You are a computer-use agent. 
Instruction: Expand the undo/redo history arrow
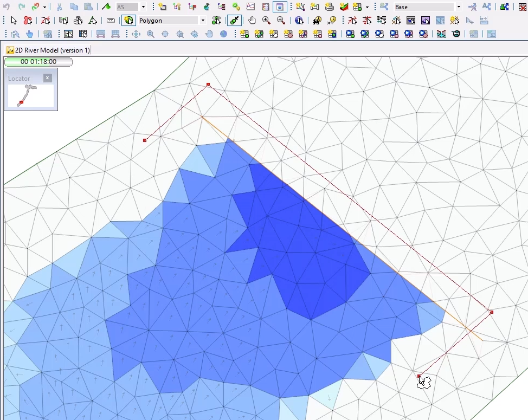click(44, 7)
